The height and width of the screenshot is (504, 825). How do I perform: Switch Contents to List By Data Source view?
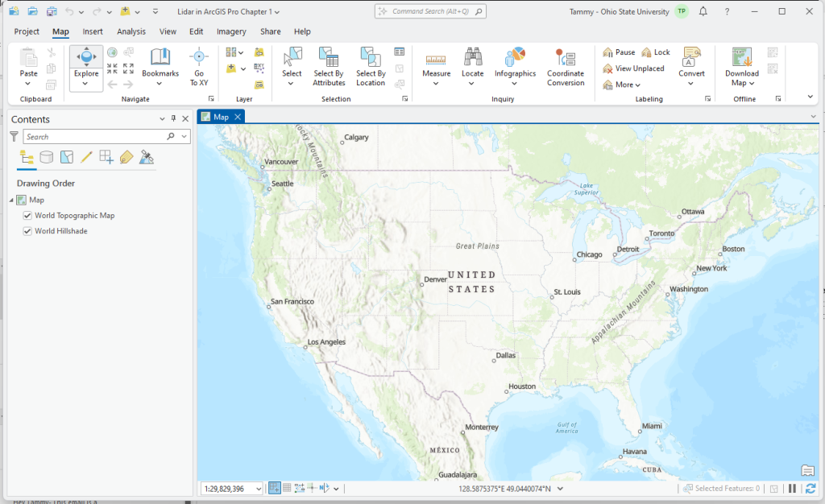(46, 157)
